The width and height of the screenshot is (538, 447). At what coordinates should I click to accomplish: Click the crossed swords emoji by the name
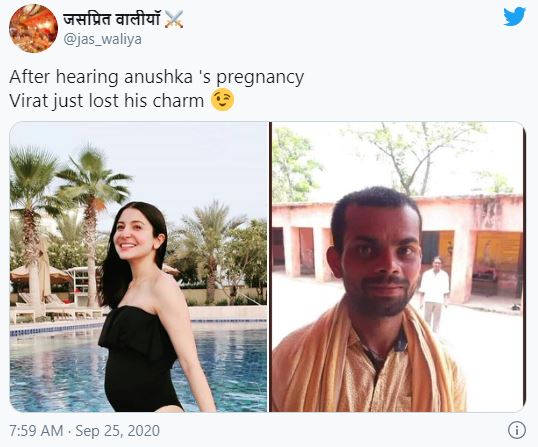pos(174,19)
